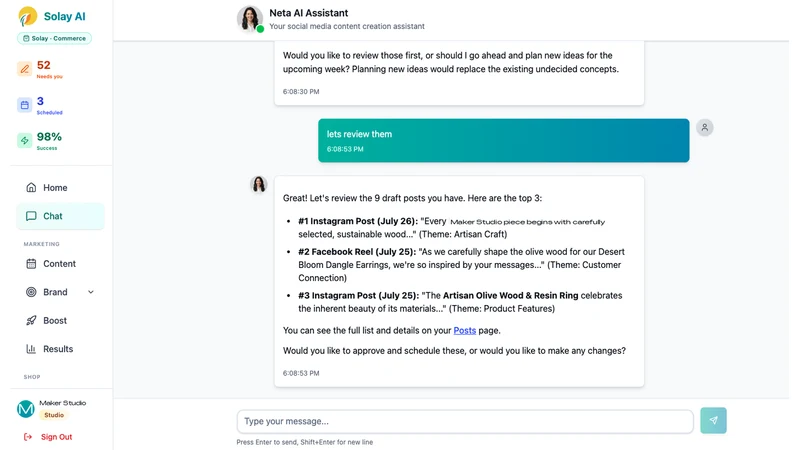Viewport: 800px width, 450px height.
Task: Click the calendar icon beside 3 Scheduled
Action: [x=24, y=105]
